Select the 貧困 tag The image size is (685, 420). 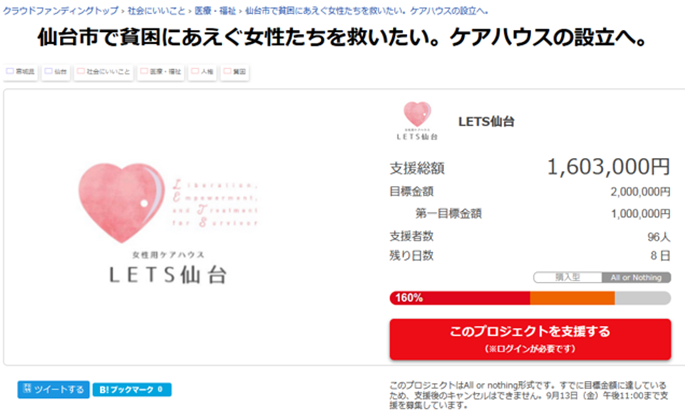pyautogui.click(x=235, y=72)
